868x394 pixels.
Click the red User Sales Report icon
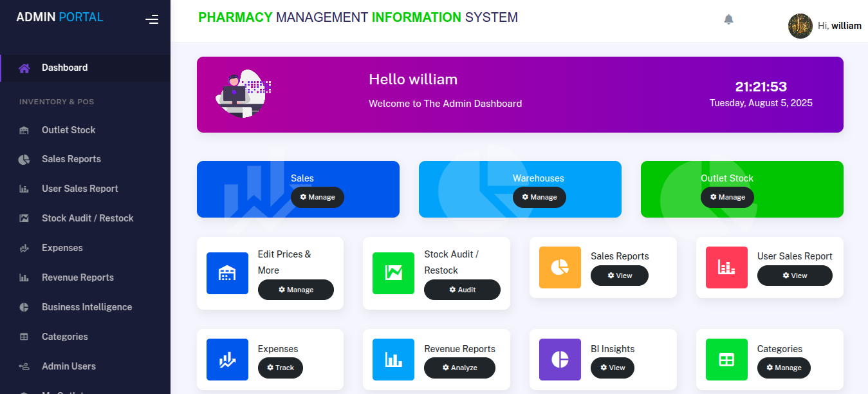tap(726, 267)
